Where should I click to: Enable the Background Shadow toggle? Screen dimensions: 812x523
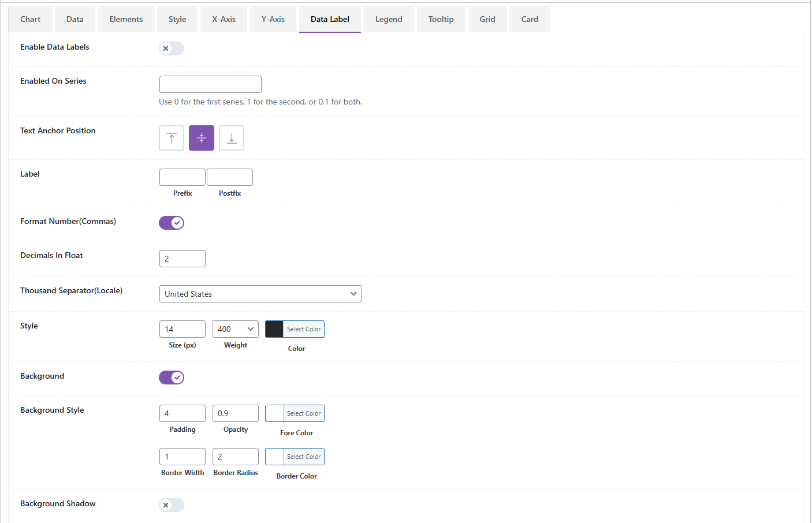point(172,505)
